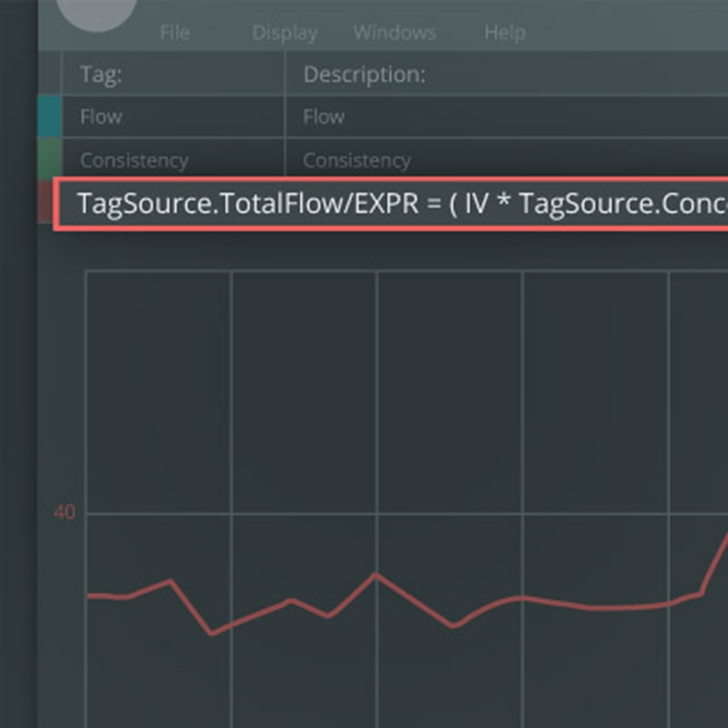
Task: Click the green color swatch for Consistency
Action: pyautogui.click(x=50, y=158)
